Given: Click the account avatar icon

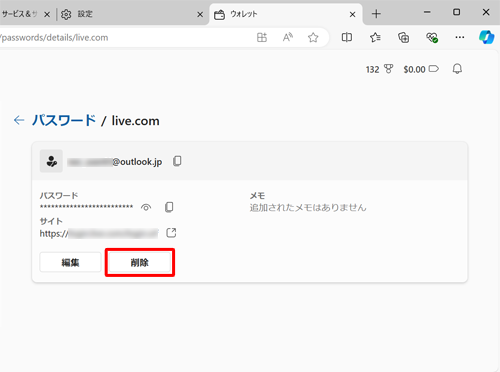Looking at the screenshot, I should 51,161.
